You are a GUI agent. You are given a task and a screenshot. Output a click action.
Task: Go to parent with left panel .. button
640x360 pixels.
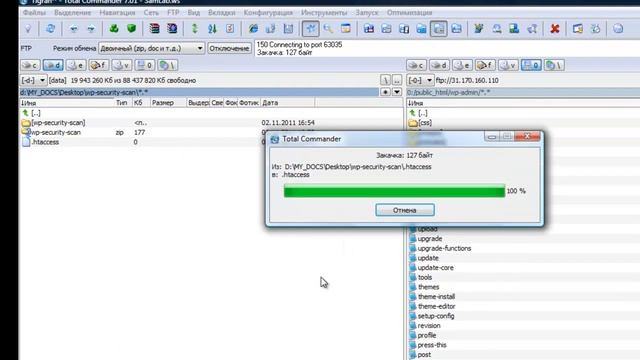397,80
